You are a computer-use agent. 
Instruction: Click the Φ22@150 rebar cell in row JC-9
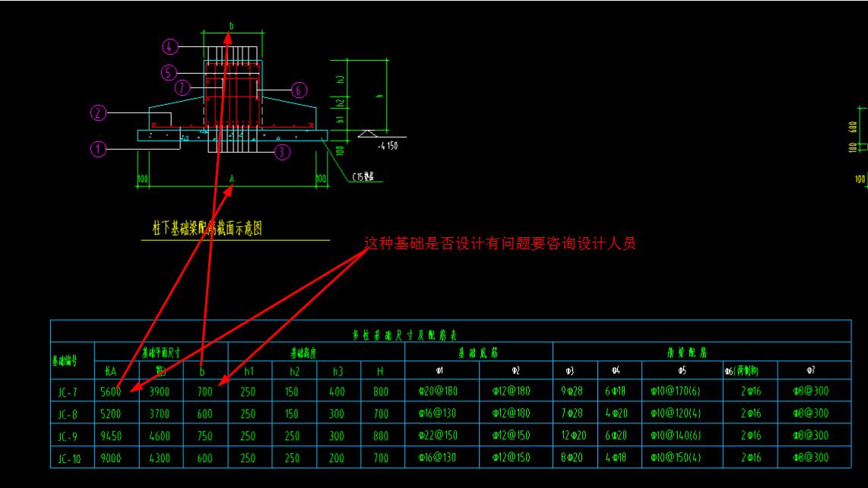[x=438, y=436]
